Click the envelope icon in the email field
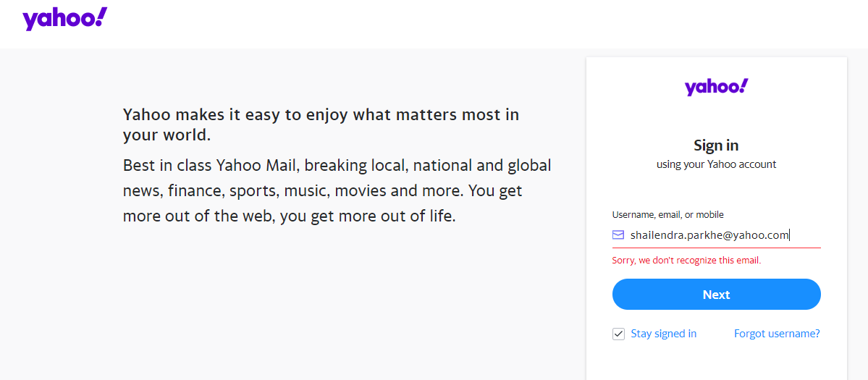Screen dimensions: 868x380 pos(618,235)
